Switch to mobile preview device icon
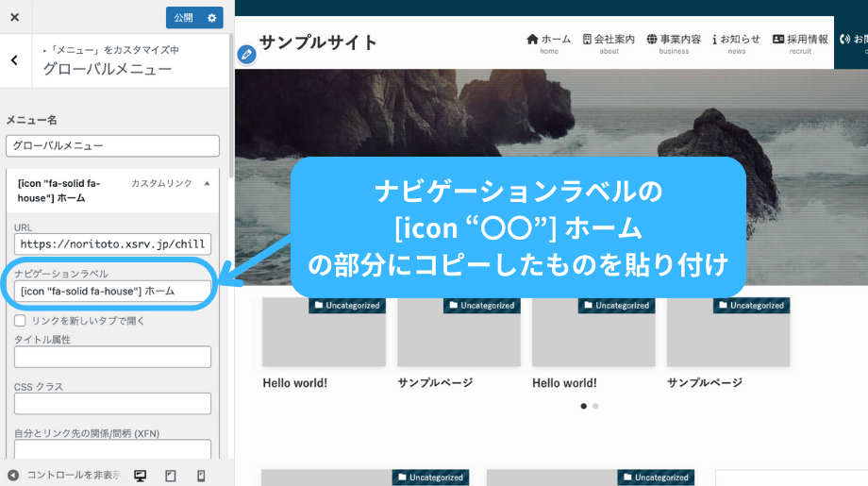868x486 pixels. (201, 476)
